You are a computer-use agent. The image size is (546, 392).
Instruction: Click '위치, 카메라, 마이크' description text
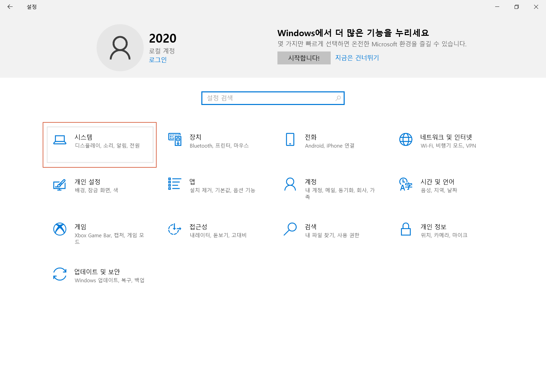(x=444, y=235)
